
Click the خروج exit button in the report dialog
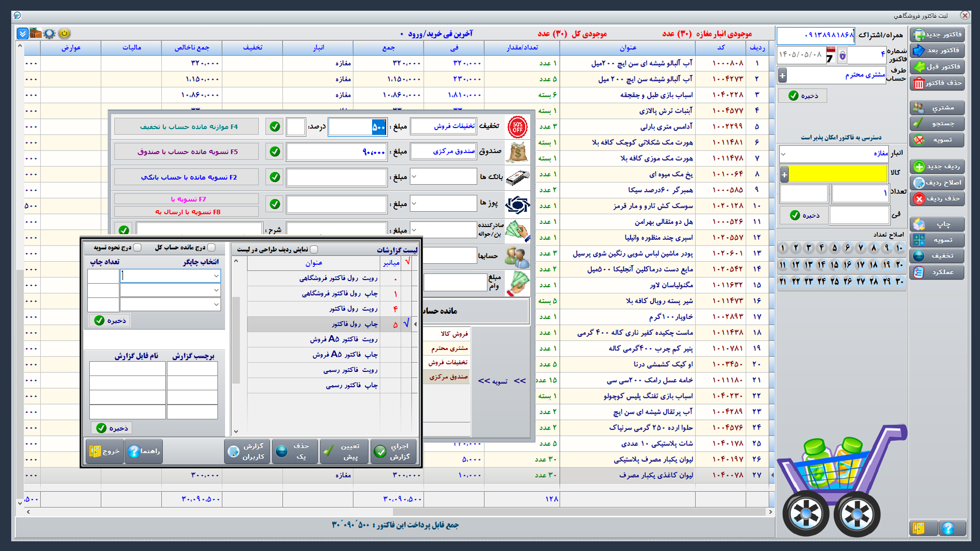(x=104, y=451)
